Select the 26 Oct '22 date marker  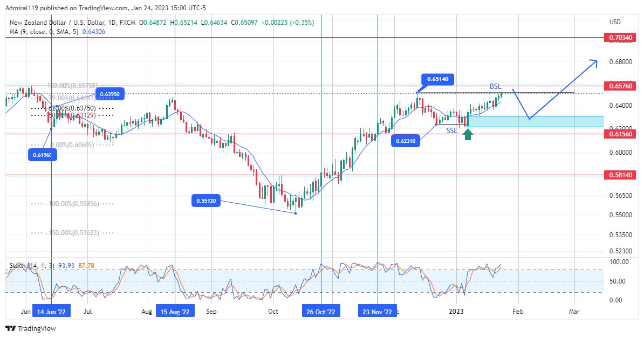point(321,312)
